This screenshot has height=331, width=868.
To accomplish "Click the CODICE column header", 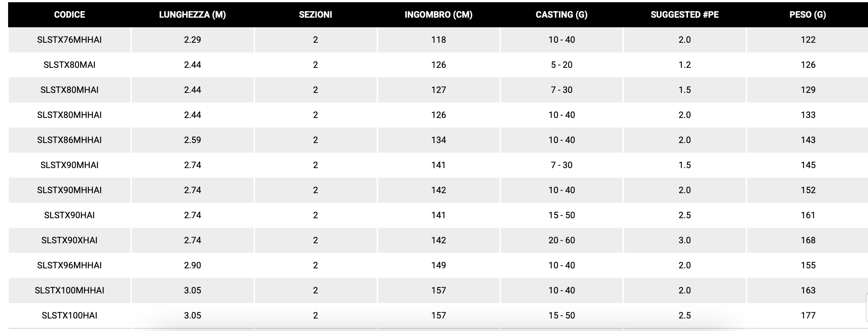I will [70, 15].
